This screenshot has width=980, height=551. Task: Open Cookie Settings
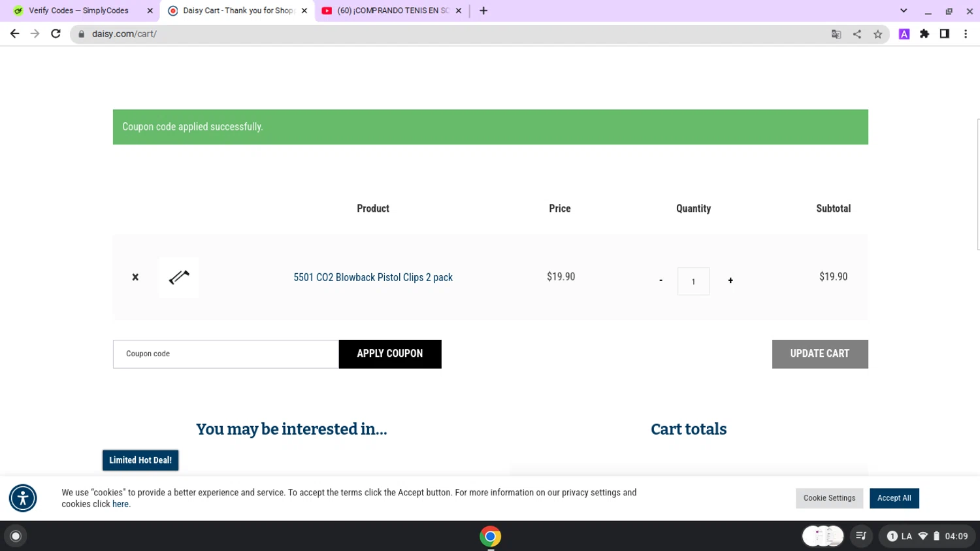pos(829,498)
